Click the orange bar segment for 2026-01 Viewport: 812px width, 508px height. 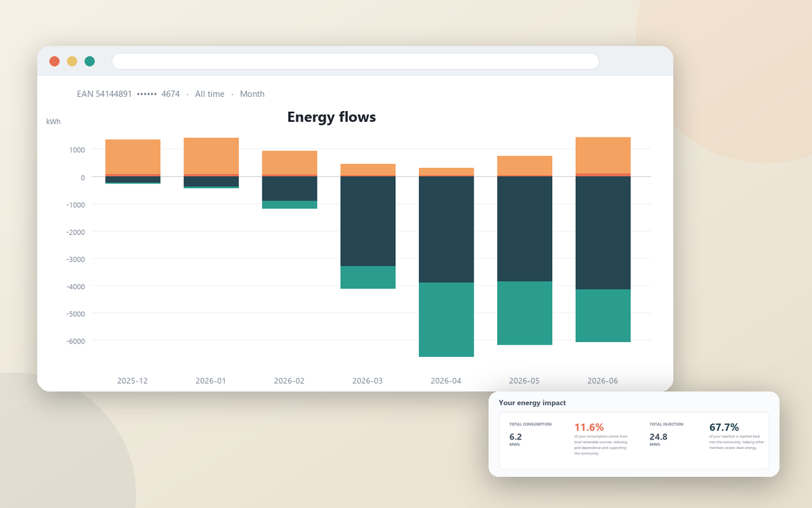[x=211, y=156]
